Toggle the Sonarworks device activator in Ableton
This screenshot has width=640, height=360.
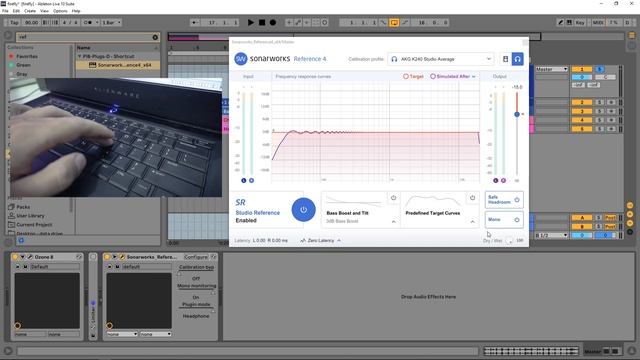107,257
